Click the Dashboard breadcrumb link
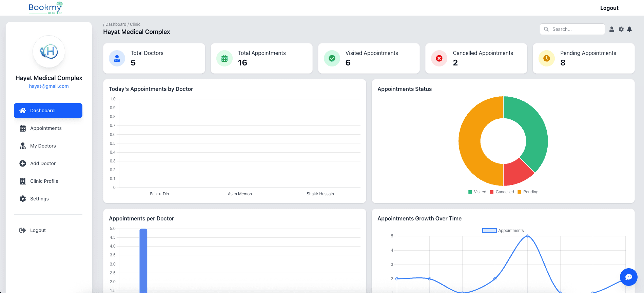 [x=116, y=24]
